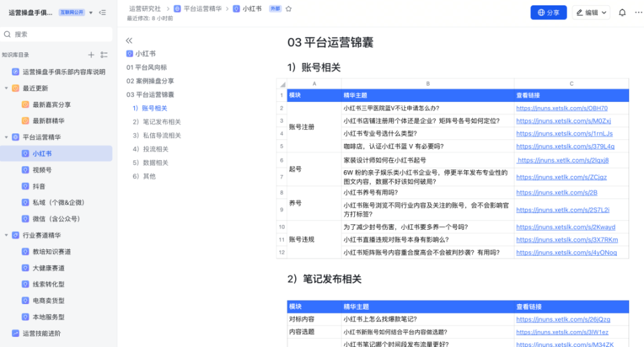Click the 教培知识赛道 document icon
This screenshot has width=644, height=347.
(25, 251)
